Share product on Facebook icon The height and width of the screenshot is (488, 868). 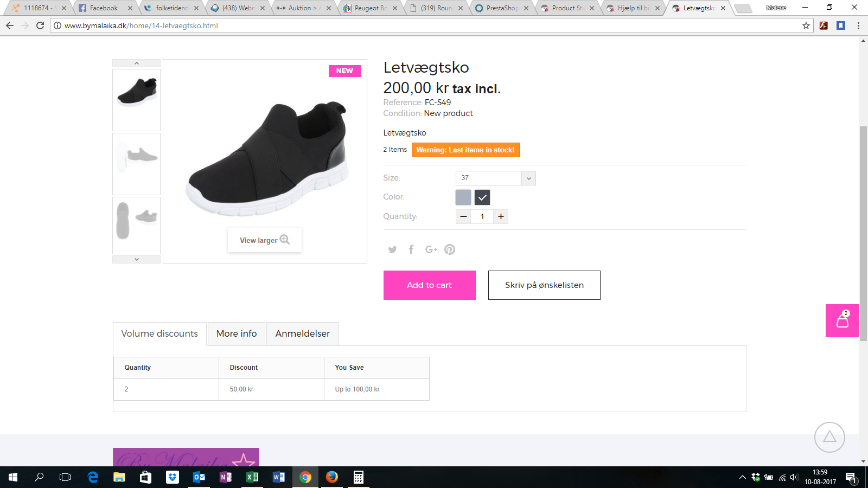(411, 249)
